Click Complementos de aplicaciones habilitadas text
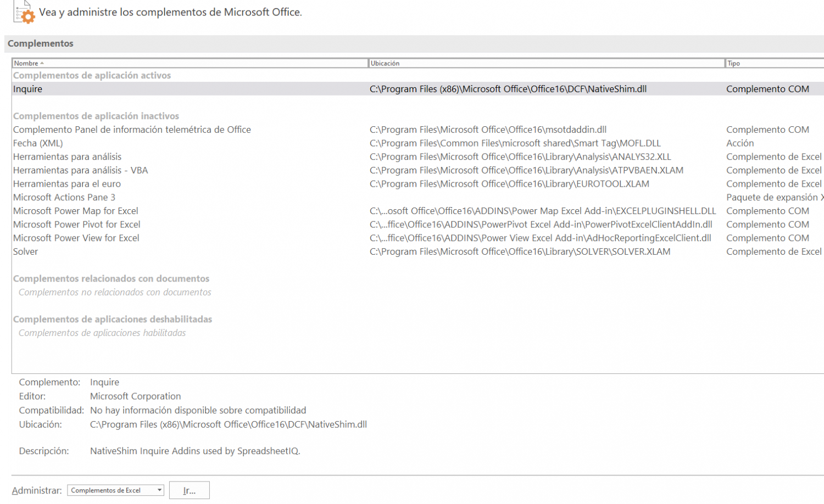This screenshot has width=824, height=504. click(x=102, y=333)
